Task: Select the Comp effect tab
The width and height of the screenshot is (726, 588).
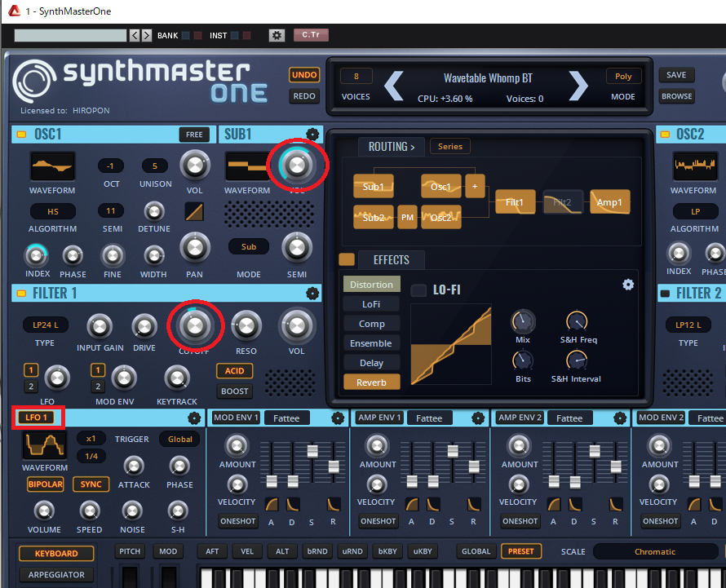Action: pyautogui.click(x=371, y=324)
